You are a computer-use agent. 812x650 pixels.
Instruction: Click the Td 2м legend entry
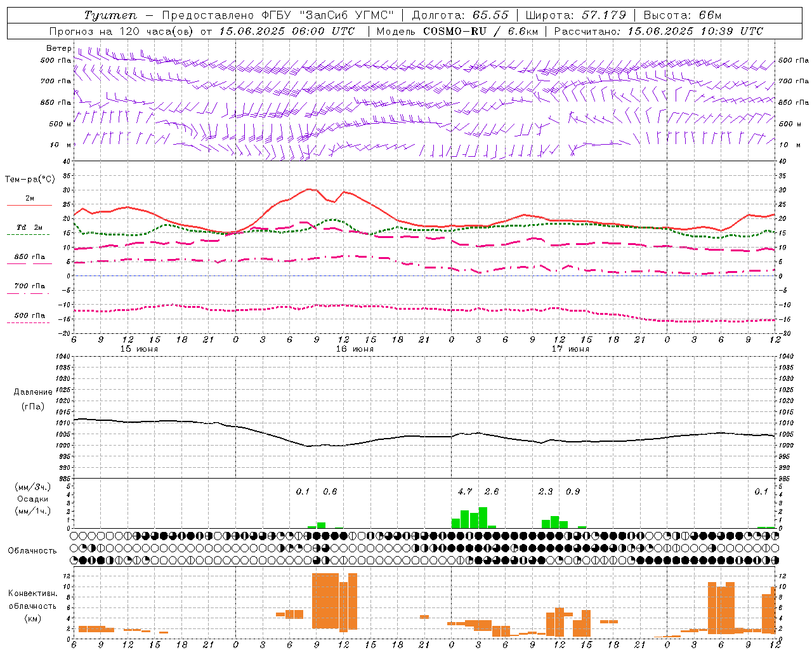pyautogui.click(x=29, y=227)
